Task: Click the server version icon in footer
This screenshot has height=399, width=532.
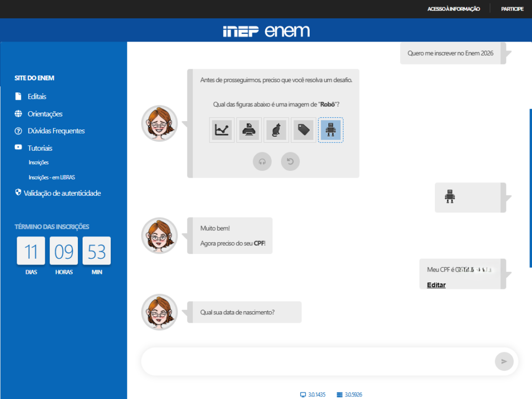Action: click(x=340, y=395)
